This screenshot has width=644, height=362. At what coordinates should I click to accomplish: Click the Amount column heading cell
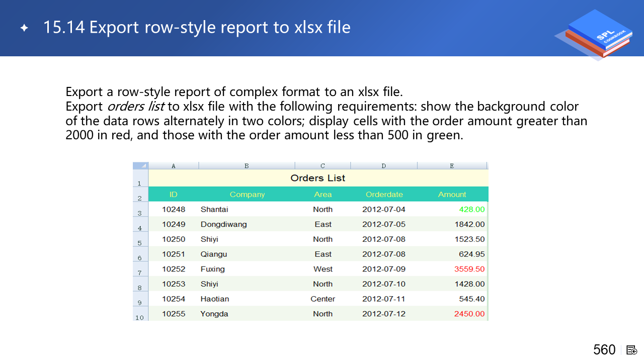tap(452, 195)
